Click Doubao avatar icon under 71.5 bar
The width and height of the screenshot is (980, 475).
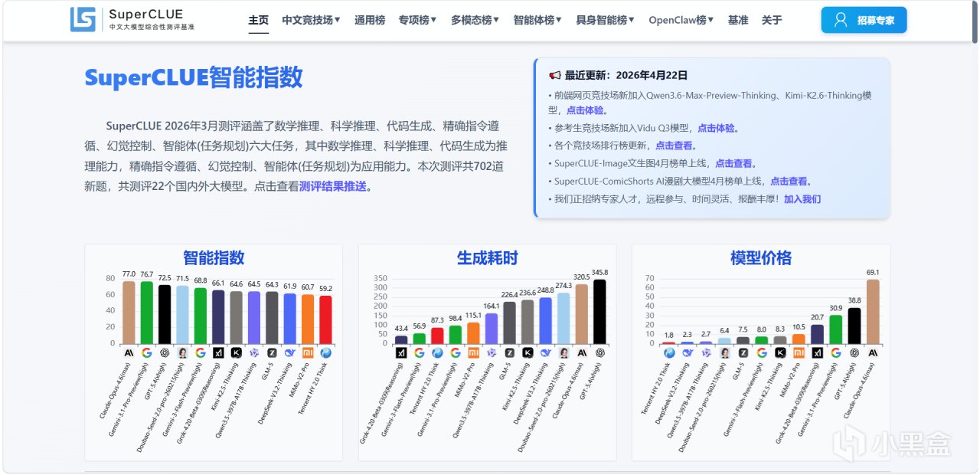tap(182, 352)
